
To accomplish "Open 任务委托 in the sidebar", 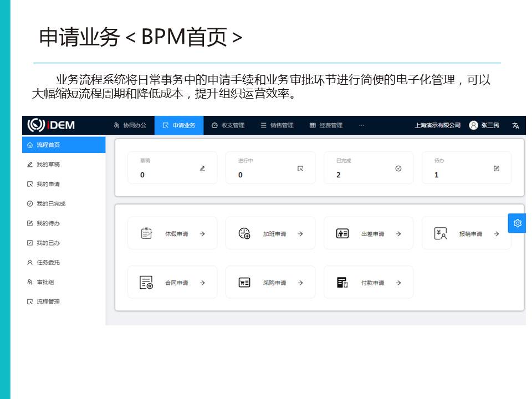I will click(48, 263).
